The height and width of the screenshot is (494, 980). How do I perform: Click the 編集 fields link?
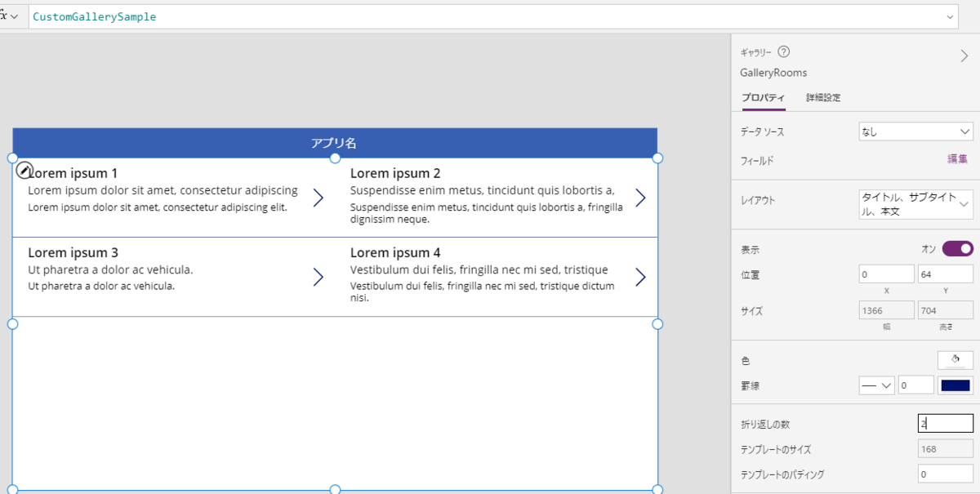tap(957, 159)
